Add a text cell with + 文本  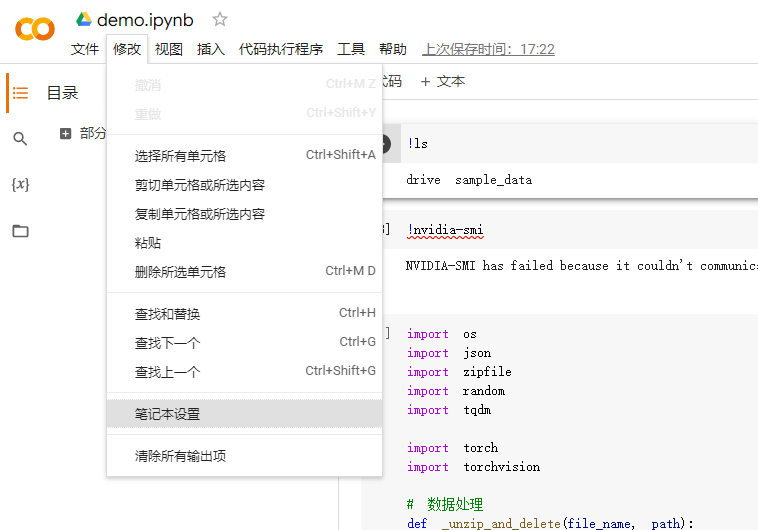coord(442,81)
